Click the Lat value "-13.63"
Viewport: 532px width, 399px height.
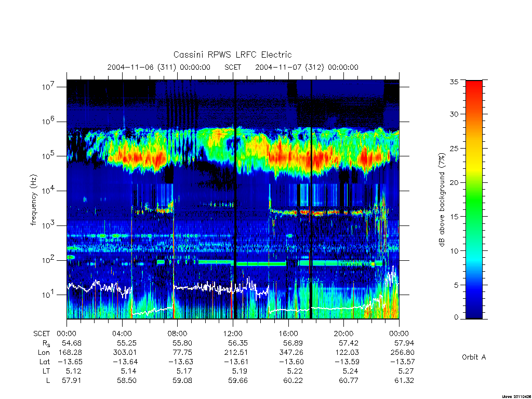pyautogui.click(x=180, y=362)
